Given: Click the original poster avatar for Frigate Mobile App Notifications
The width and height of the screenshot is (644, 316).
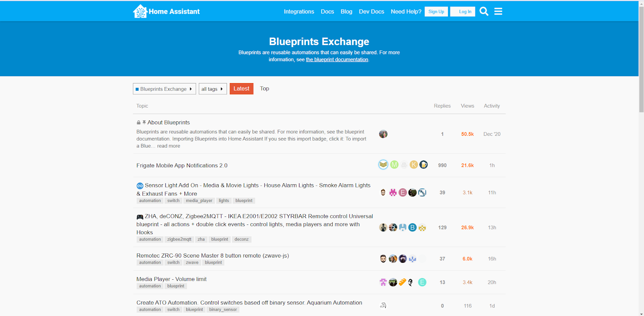Looking at the screenshot, I should click(x=383, y=164).
